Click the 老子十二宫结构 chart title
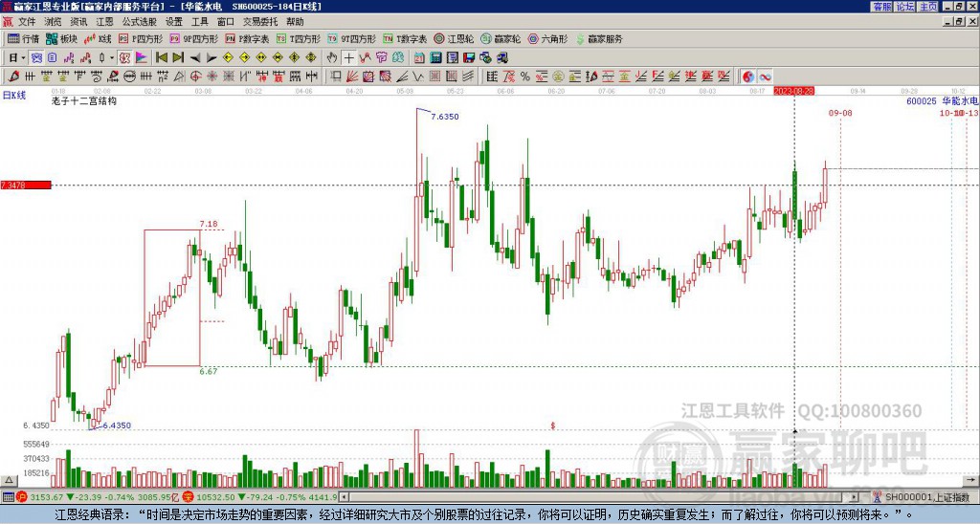This screenshot has width=980, height=524. [84, 101]
